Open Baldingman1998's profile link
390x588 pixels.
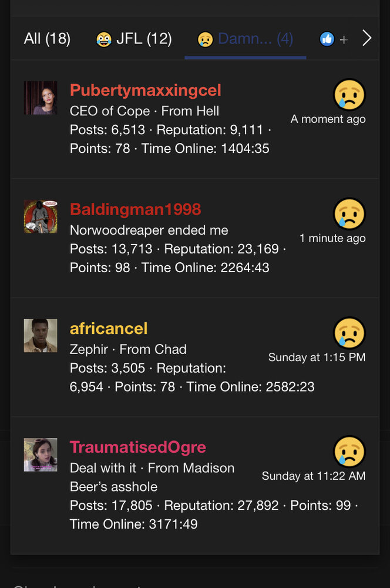click(135, 209)
